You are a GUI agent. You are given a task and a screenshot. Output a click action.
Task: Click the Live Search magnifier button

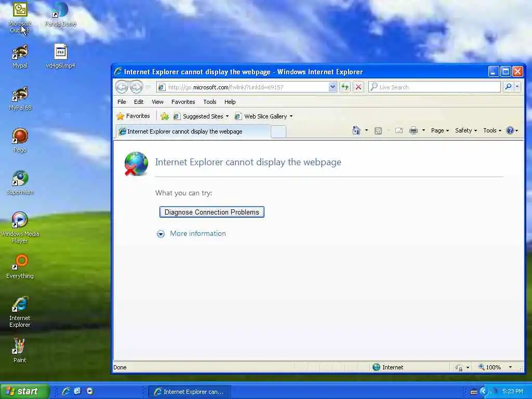508,87
